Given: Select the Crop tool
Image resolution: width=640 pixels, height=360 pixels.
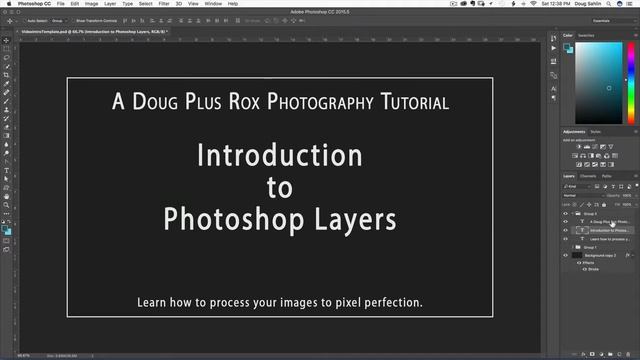Looking at the screenshot, I should [6, 75].
